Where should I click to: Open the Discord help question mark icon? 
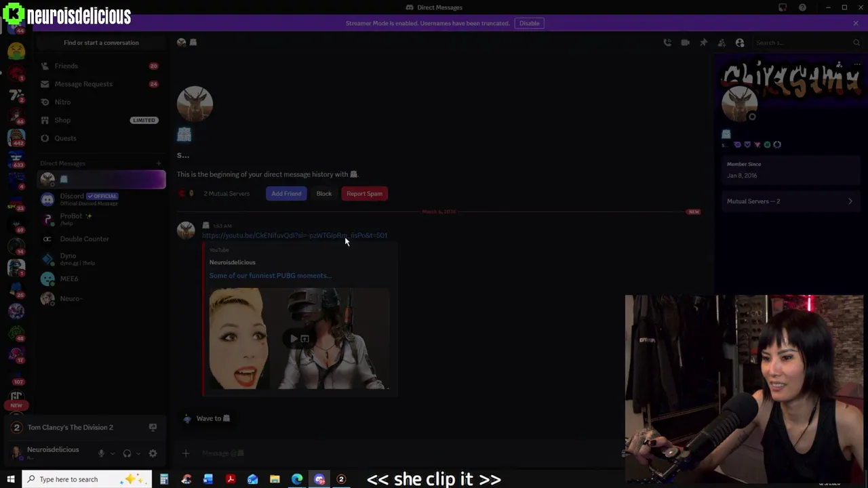802,7
